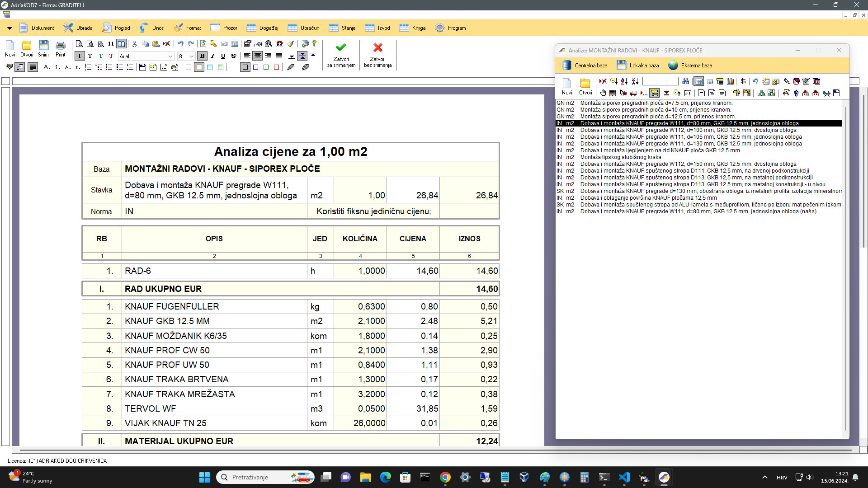Toggle left text alignment
This screenshot has width=868, height=488.
(x=247, y=56)
